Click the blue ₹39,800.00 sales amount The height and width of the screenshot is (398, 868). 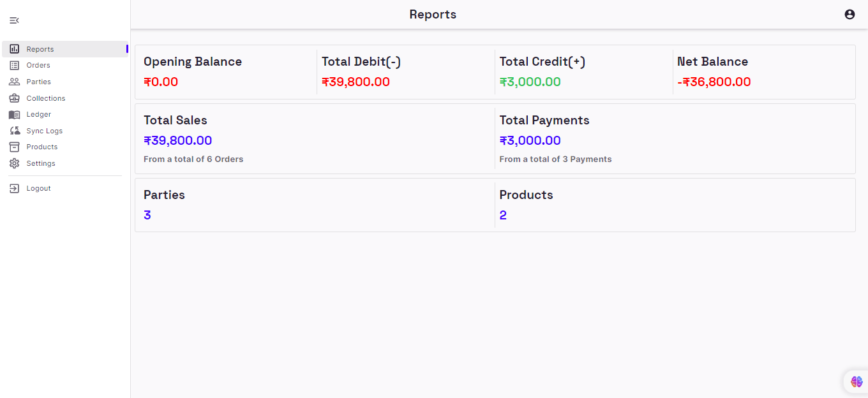coord(178,140)
